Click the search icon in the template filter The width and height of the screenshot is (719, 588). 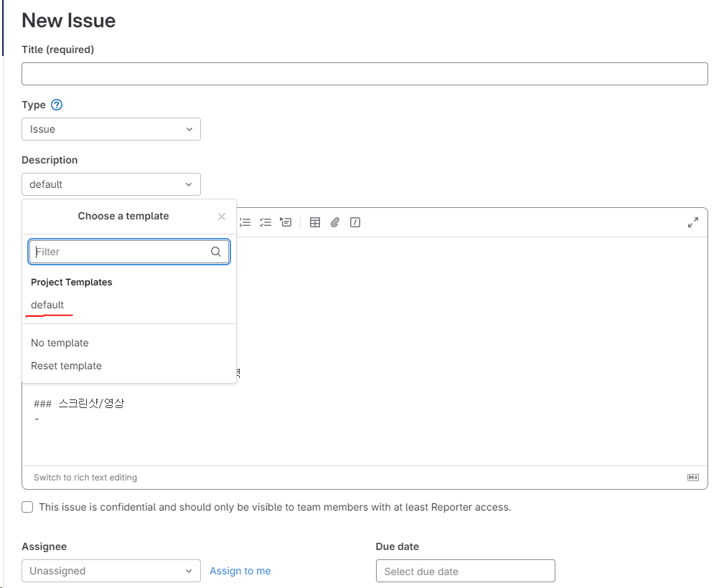(216, 252)
